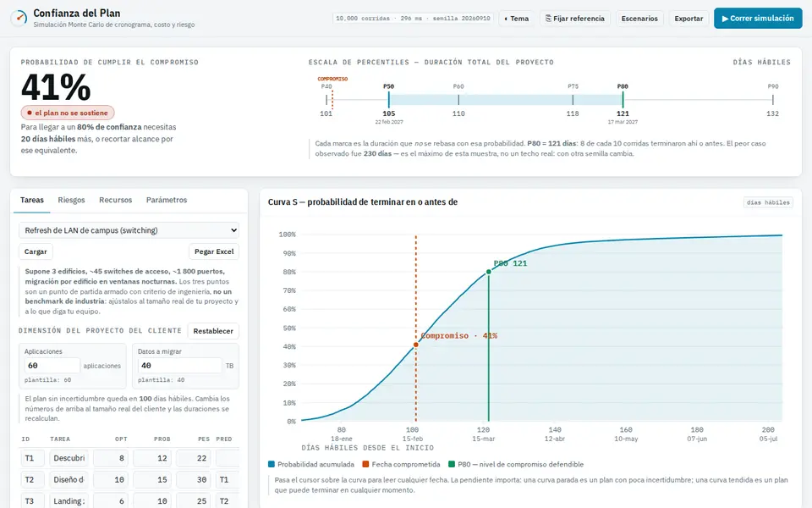Image resolution: width=812 pixels, height=508 pixels.
Task: Click the 'el plan no se sostiene' status badge
Action: (68, 113)
